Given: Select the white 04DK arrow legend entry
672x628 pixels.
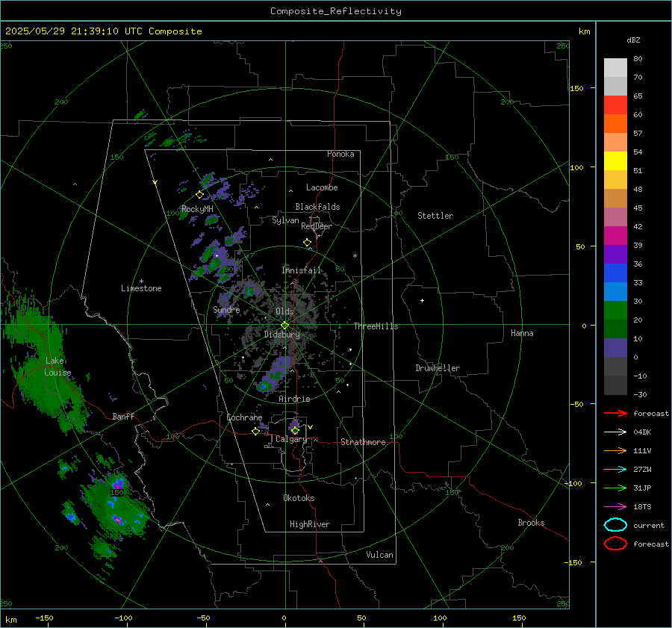Looking at the screenshot, I should click(x=615, y=432).
